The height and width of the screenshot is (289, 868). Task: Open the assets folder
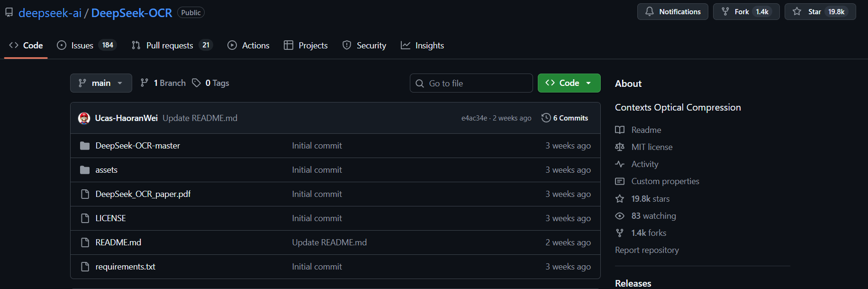tap(107, 170)
